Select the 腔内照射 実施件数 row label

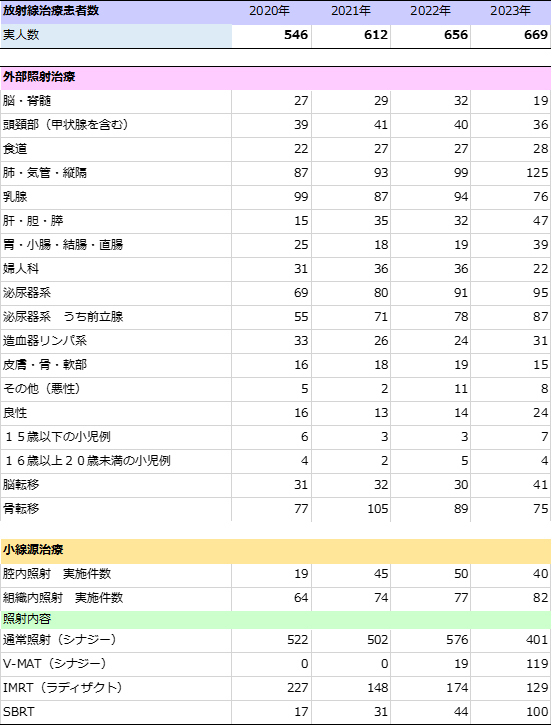[57, 574]
